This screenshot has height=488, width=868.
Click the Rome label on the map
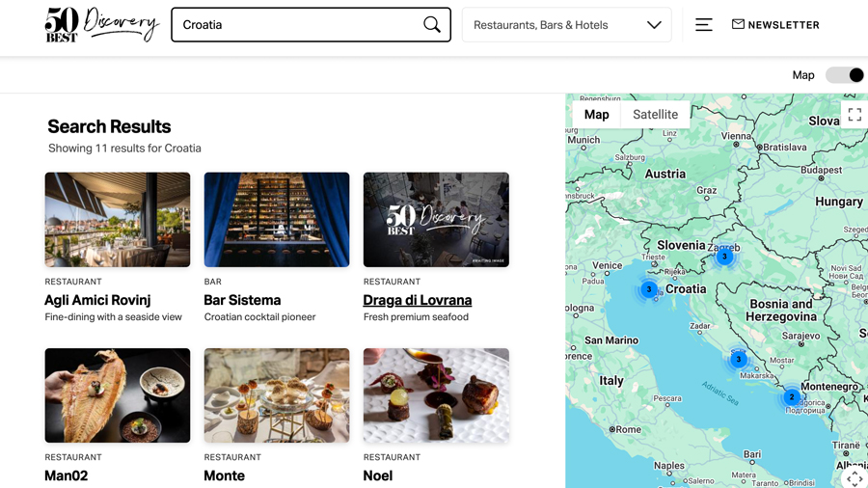pos(629,429)
